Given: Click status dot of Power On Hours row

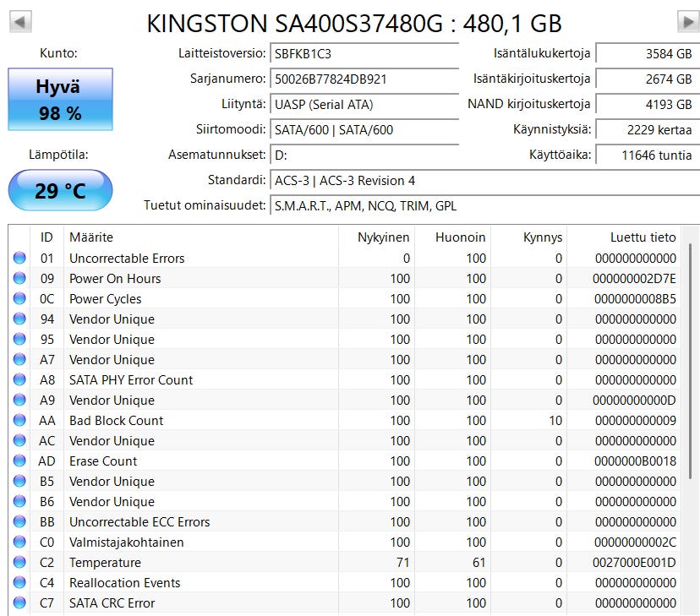Looking at the screenshot, I should pos(19,278).
